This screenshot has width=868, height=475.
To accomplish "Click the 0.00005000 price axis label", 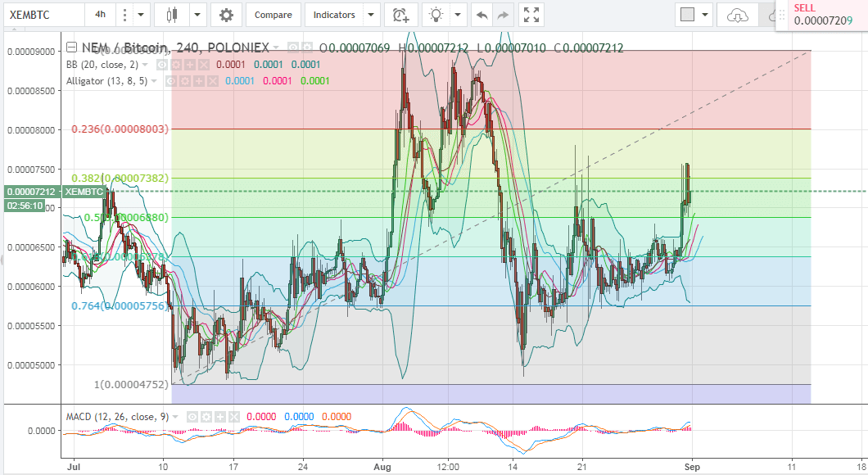I will [x=31, y=365].
